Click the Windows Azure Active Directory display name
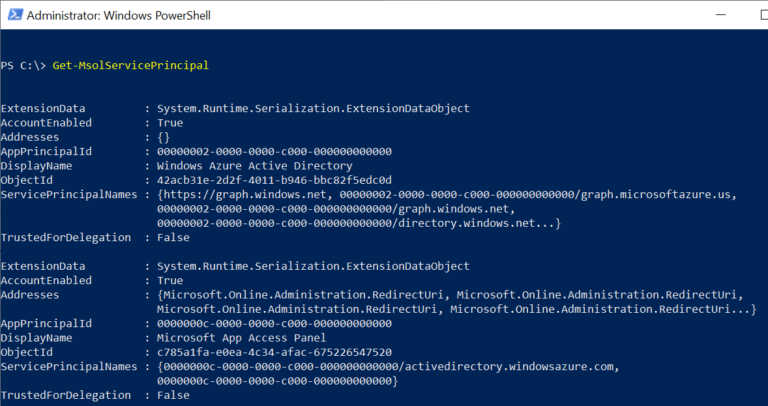Screen dimensions: 768x406 [254, 165]
